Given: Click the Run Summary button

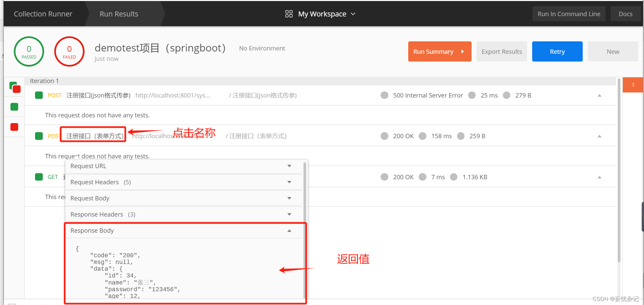Looking at the screenshot, I should pos(440,51).
